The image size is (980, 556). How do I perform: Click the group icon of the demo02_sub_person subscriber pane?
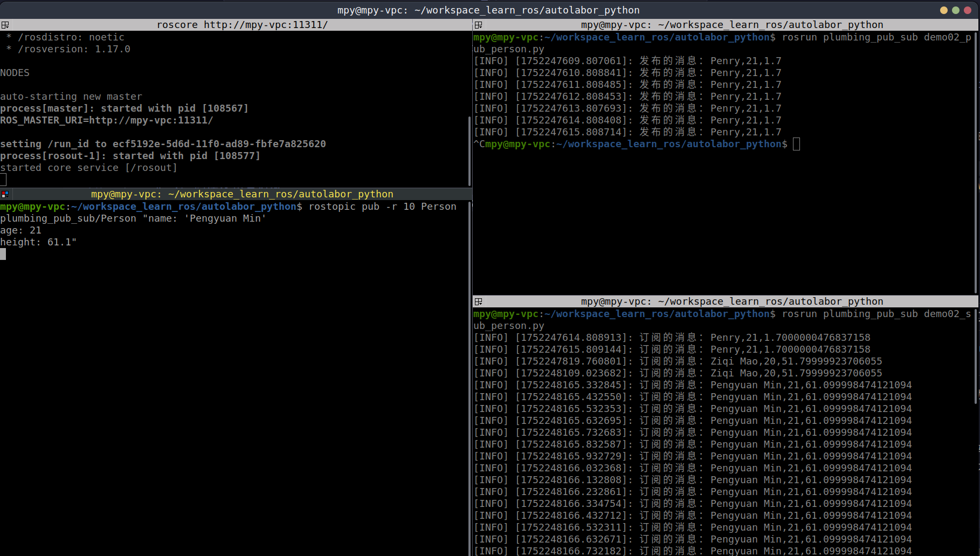coord(478,301)
